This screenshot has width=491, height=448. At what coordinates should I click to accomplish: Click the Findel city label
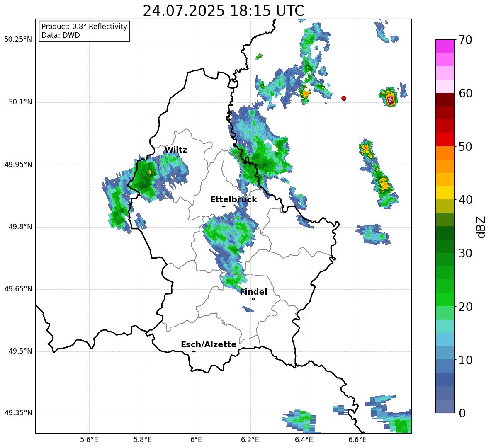coord(253,292)
